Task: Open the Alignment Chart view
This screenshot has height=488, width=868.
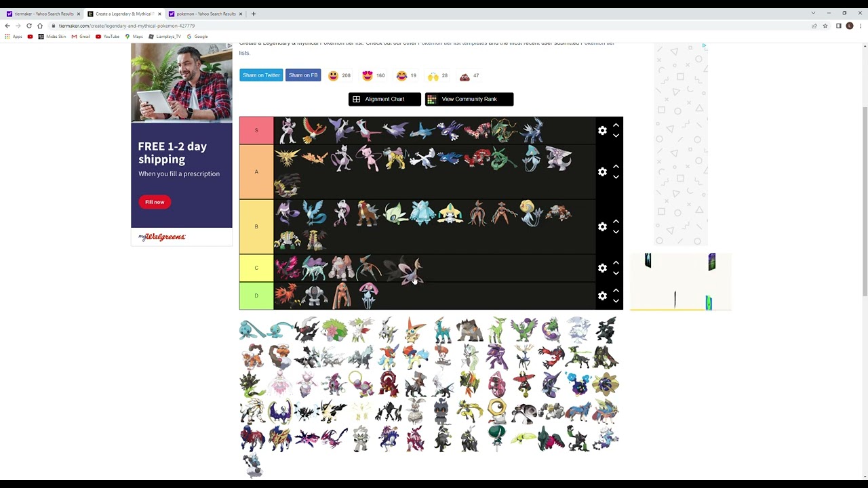Action: click(x=384, y=99)
